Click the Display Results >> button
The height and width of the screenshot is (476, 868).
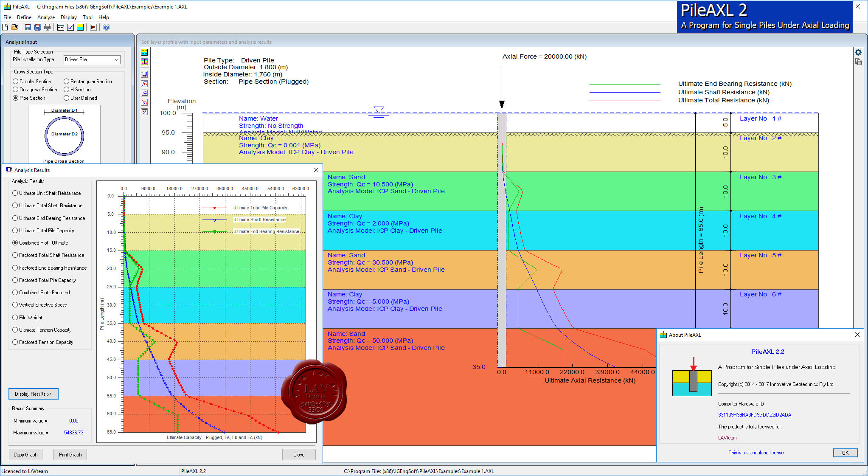(x=34, y=394)
